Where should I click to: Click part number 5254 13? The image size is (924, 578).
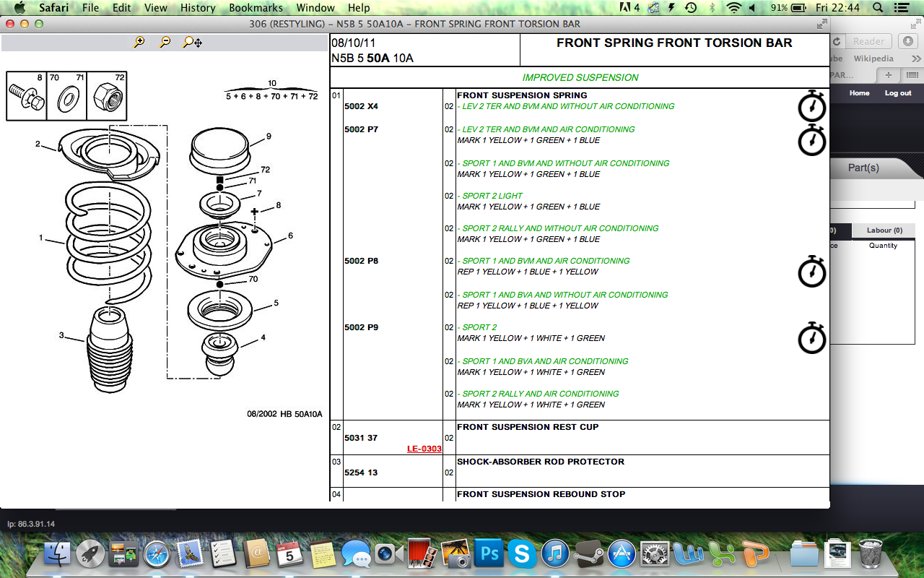361,473
